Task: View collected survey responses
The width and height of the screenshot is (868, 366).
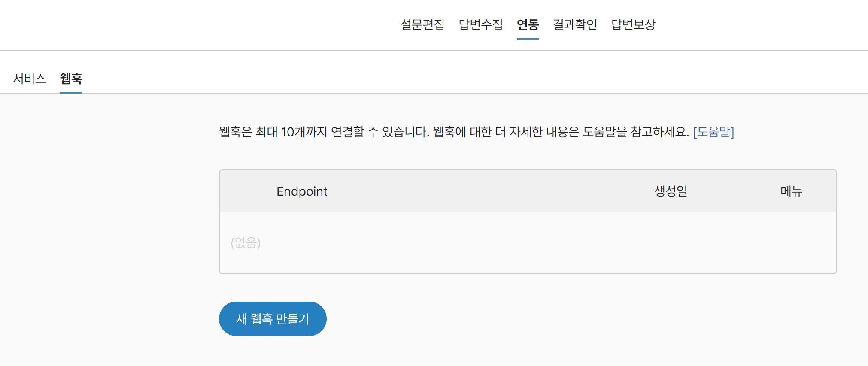Action: tap(480, 25)
